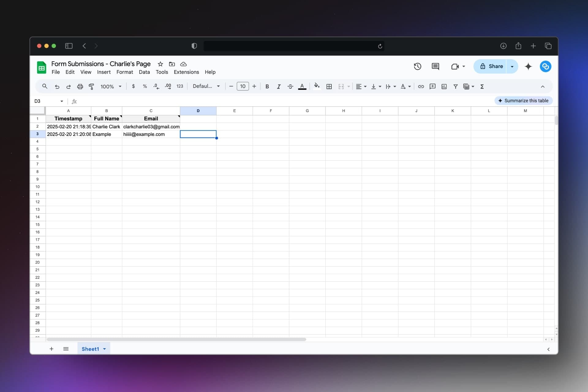Viewport: 588px width, 392px height.
Task: Open the Gemini sparkle assistant
Action: (x=528, y=66)
